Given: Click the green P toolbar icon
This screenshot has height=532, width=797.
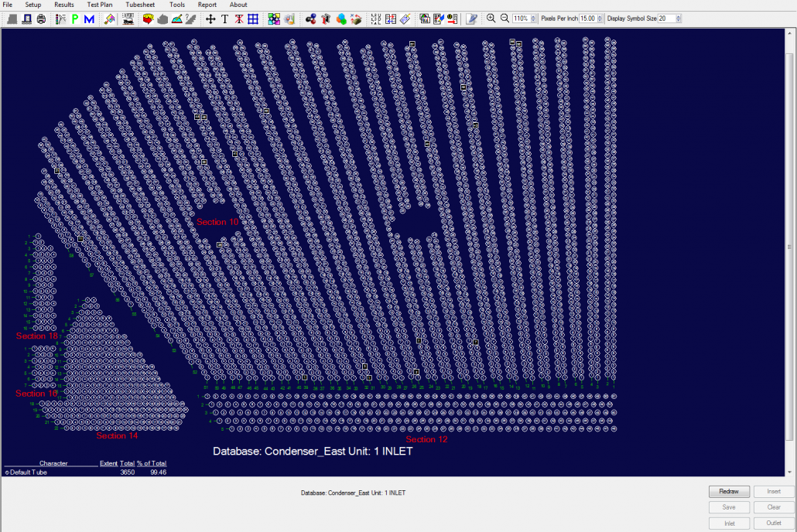Looking at the screenshot, I should tap(75, 19).
